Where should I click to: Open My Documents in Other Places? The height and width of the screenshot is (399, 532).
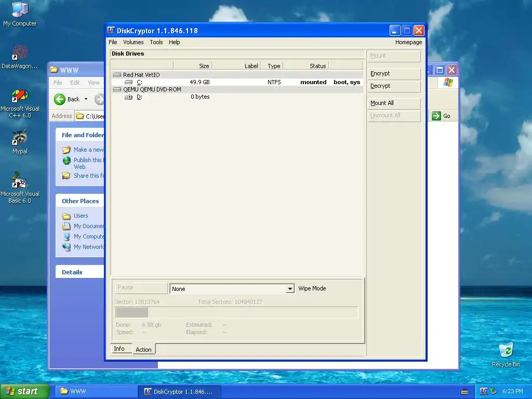(84, 226)
